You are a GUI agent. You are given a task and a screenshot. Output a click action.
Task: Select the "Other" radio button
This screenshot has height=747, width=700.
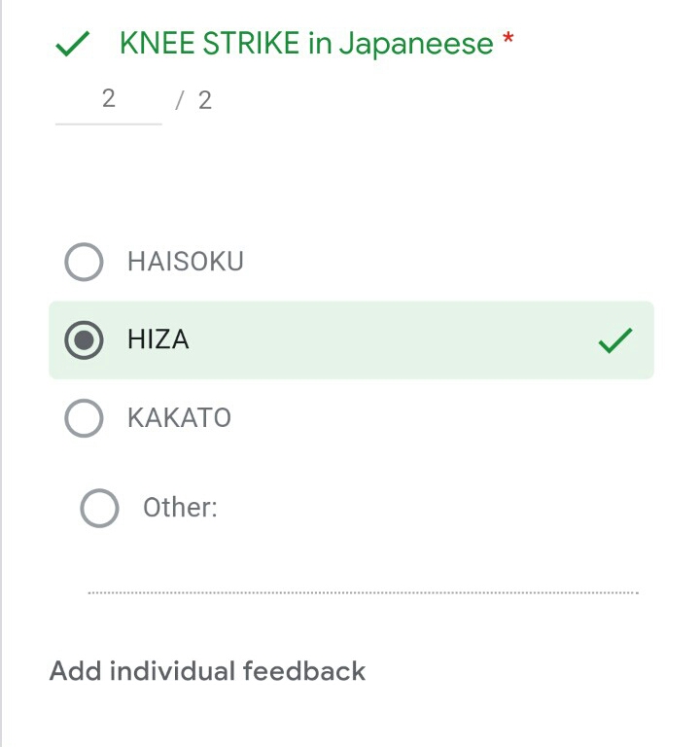[x=99, y=508]
